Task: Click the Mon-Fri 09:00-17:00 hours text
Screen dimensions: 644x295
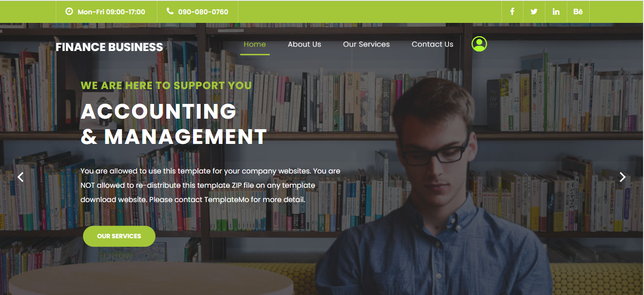Action: click(111, 11)
